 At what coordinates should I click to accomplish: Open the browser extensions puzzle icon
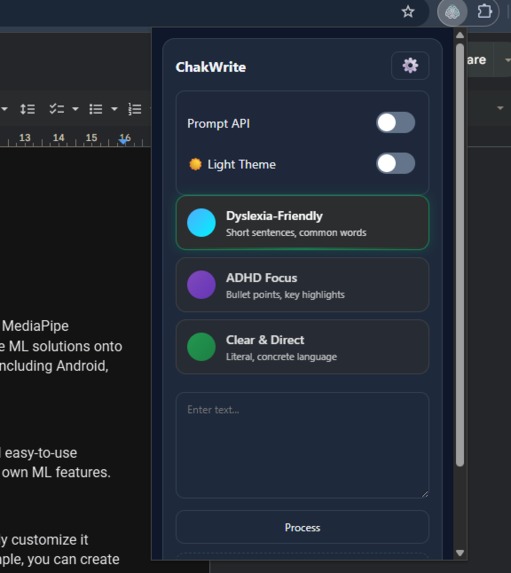(484, 11)
